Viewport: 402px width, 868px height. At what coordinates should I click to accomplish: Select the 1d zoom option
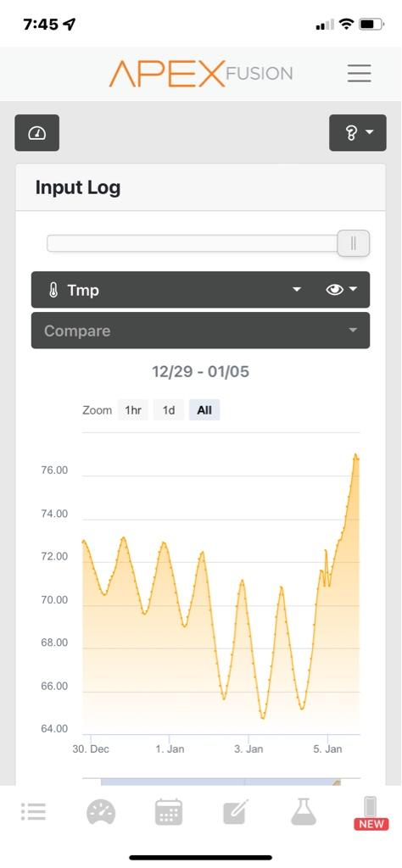pos(169,410)
